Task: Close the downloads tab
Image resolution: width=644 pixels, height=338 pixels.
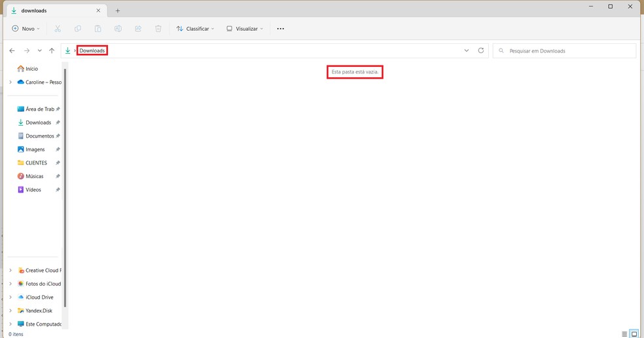Action: pyautogui.click(x=98, y=10)
